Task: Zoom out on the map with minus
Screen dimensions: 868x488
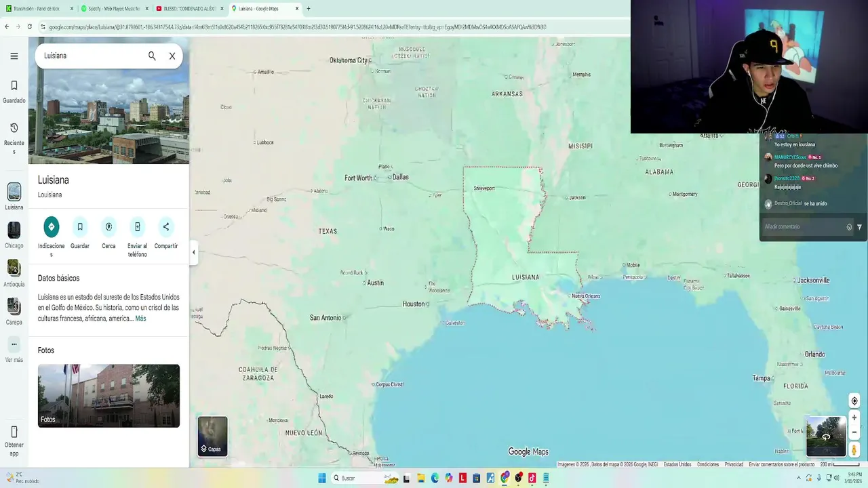Action: click(854, 432)
